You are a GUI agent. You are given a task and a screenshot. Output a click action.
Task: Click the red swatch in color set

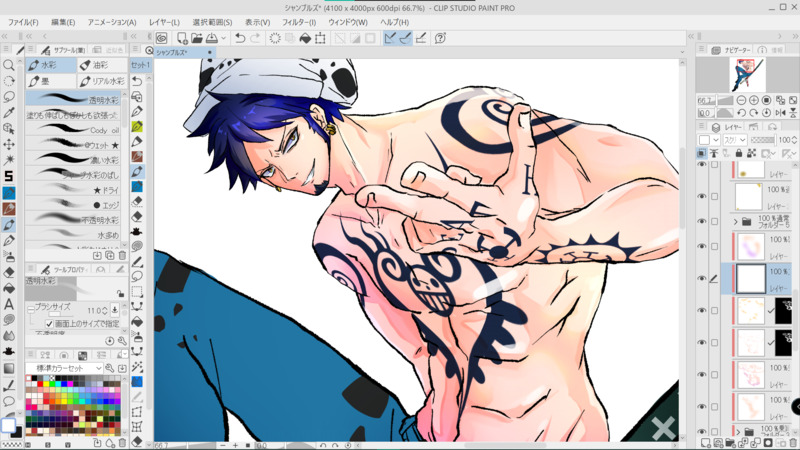click(x=40, y=384)
